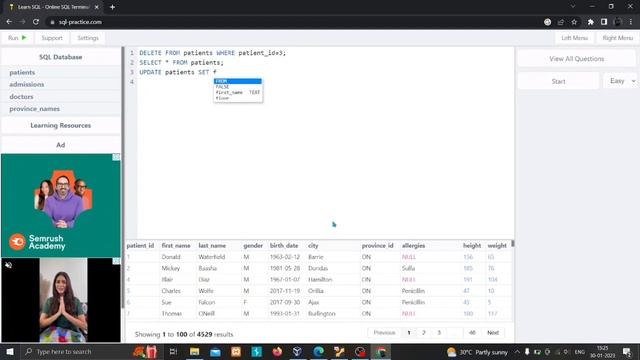Run the SQL query
The height and width of the screenshot is (360, 640).
pyautogui.click(x=17, y=38)
